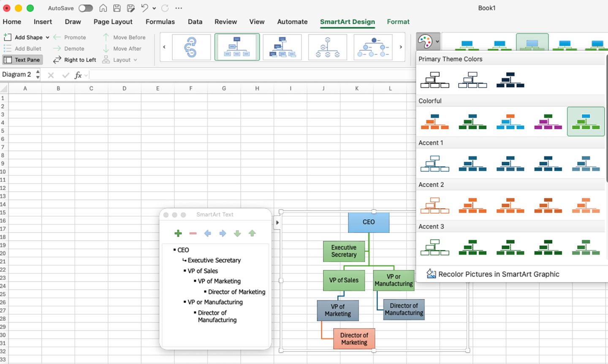Choose the dark filled Primary Theme option
The height and width of the screenshot is (364, 608).
click(x=510, y=80)
